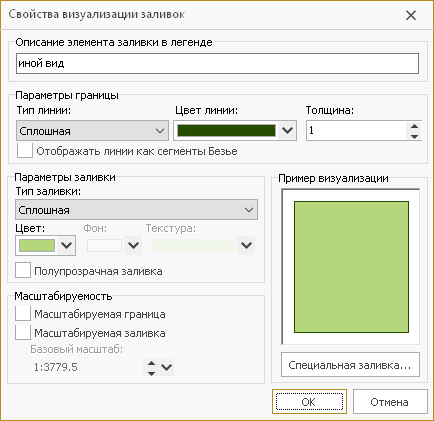Expand the 'Тип линии' combo box

coord(92,131)
